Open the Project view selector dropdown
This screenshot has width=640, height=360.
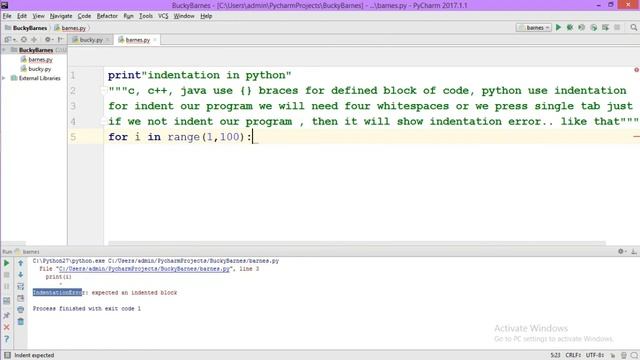[x=10, y=40]
